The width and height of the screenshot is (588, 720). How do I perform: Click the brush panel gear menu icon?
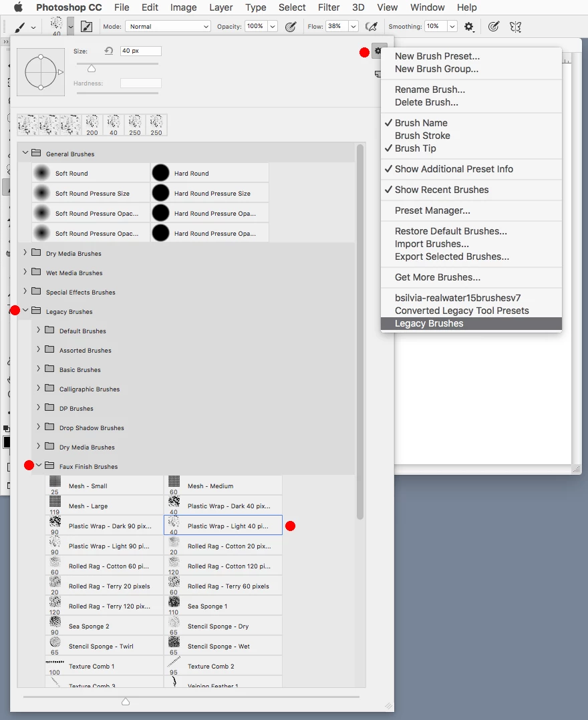(x=378, y=51)
